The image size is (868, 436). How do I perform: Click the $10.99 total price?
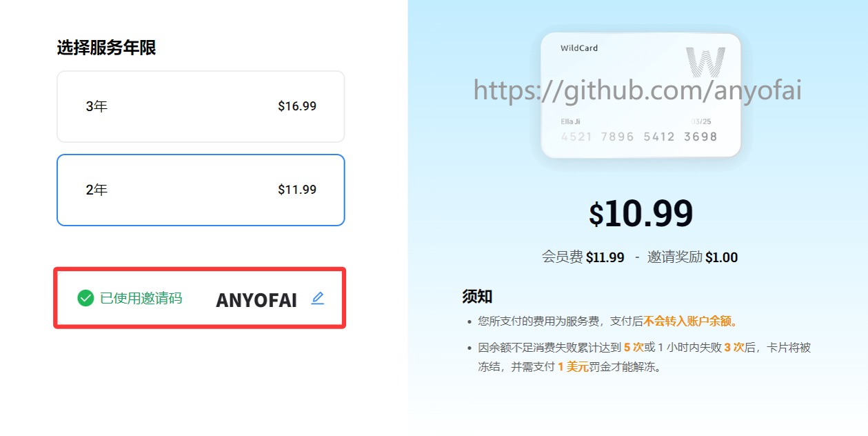pyautogui.click(x=640, y=214)
